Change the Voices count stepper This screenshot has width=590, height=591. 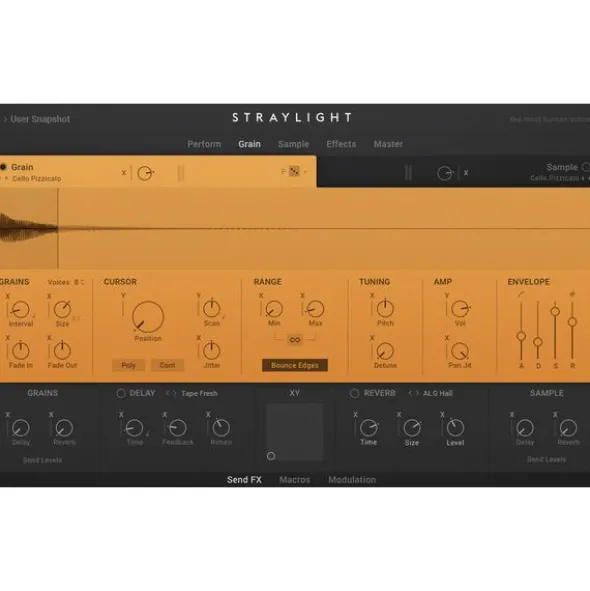coord(79,282)
